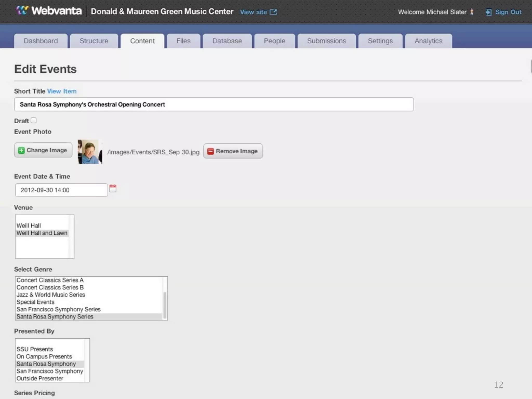
Task: Select Weill Hall in the Venue list
Action: pyautogui.click(x=29, y=225)
